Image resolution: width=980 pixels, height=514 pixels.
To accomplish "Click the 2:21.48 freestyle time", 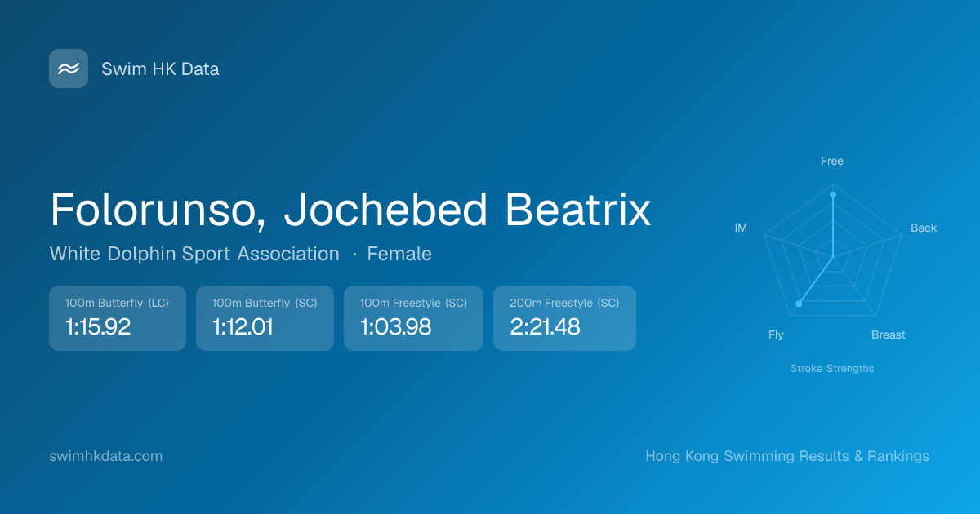I will pos(545,327).
